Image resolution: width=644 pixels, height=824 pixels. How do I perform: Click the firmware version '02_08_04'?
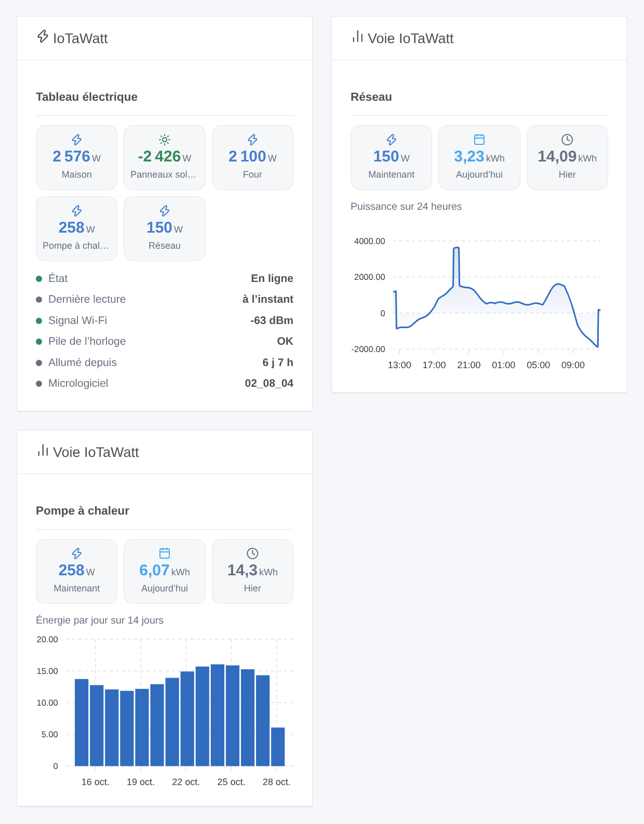(x=269, y=383)
